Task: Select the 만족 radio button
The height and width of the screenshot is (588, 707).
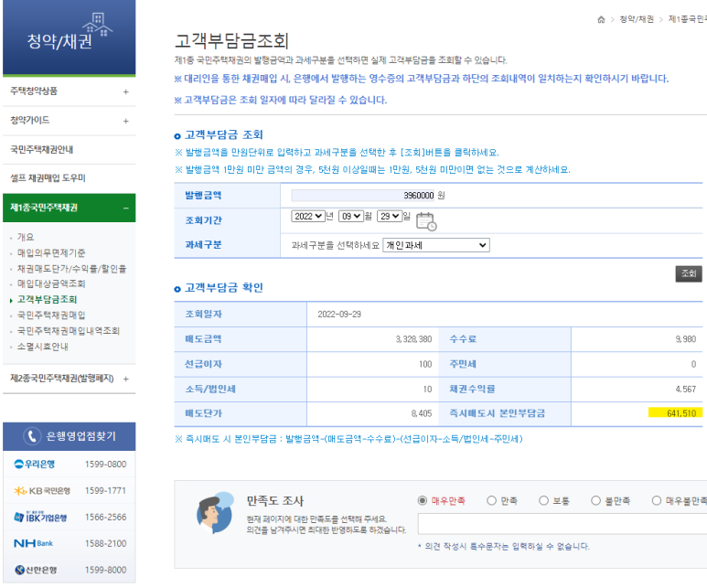Action: coord(491,500)
